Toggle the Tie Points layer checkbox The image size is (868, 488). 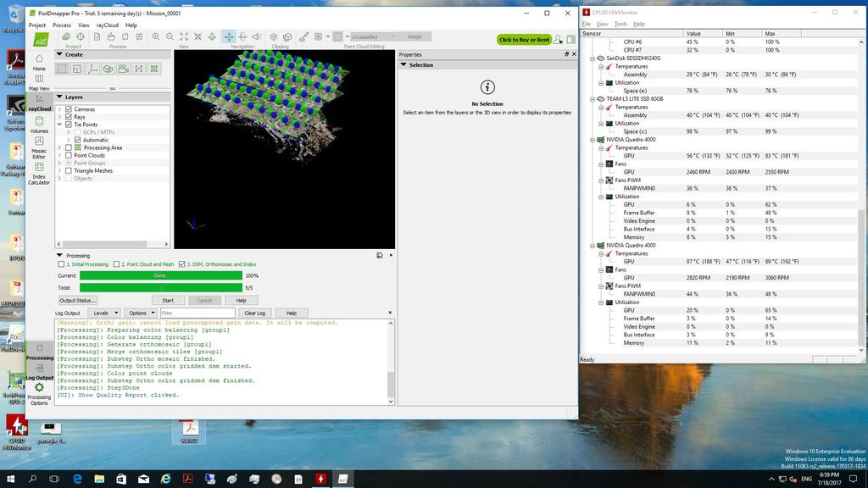click(x=69, y=125)
